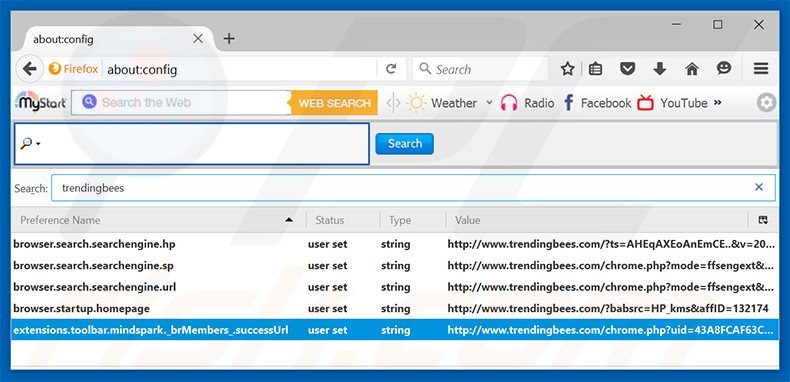Viewport: 790px width, 382px height.
Task: Click the toolbar grip separator arrows icon
Action: [393, 103]
